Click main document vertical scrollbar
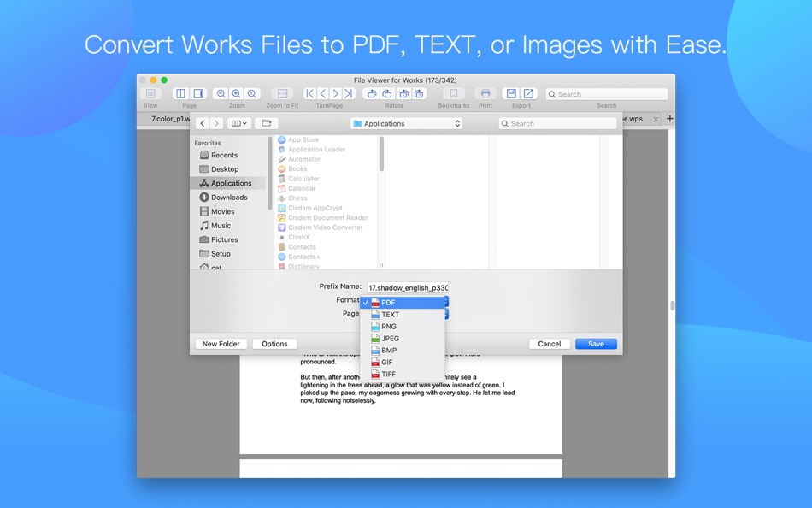 [x=672, y=305]
